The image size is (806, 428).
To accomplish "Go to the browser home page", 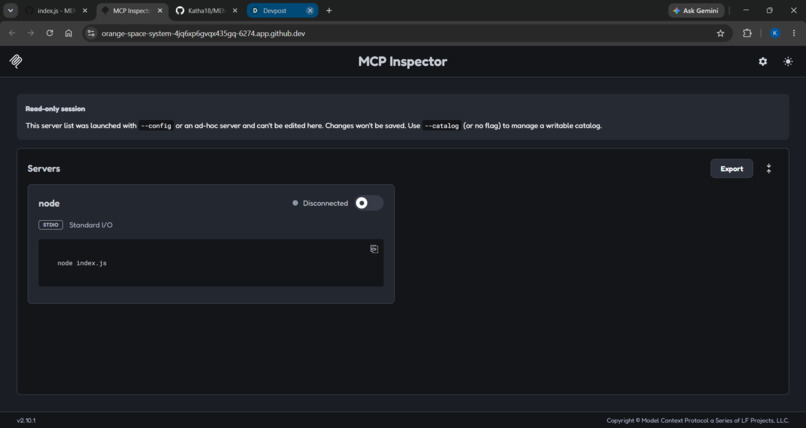I will [x=68, y=33].
